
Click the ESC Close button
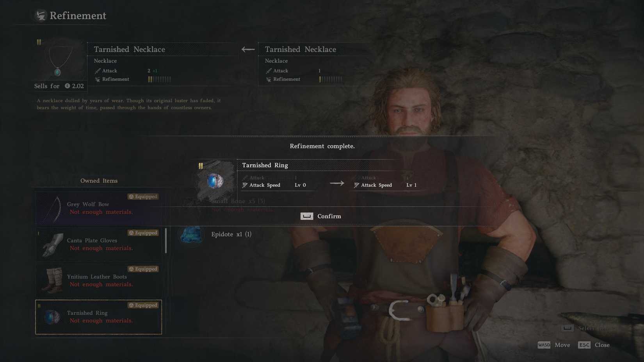(x=594, y=345)
